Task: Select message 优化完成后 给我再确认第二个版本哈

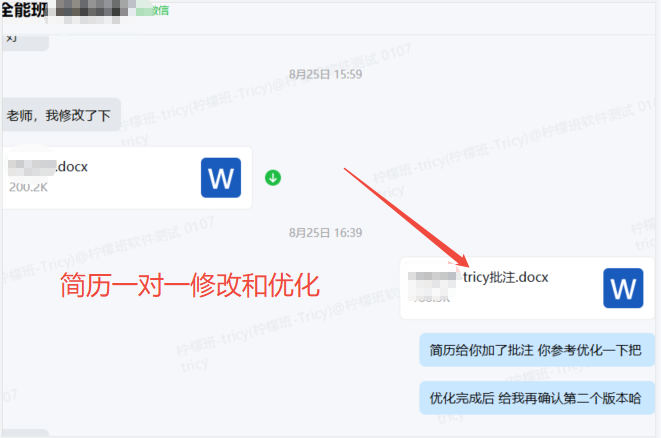Action: (538, 397)
